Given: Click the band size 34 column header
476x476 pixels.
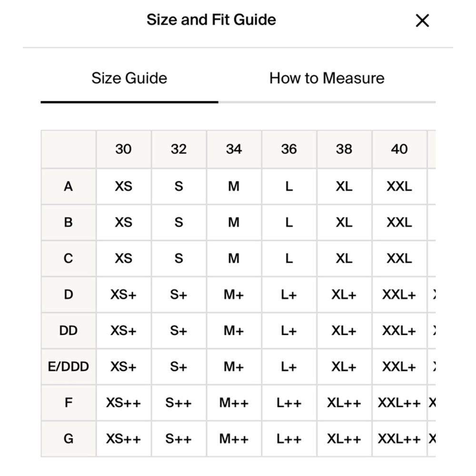Looking at the screenshot, I should (x=234, y=149).
